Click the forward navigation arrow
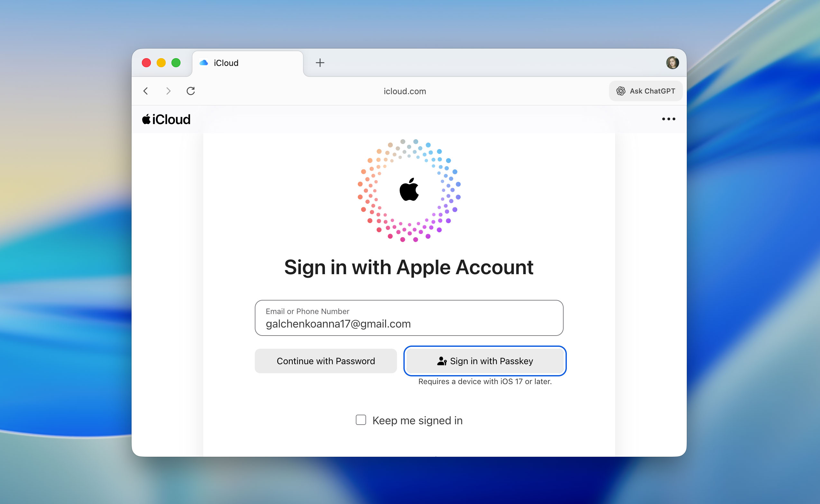820x504 pixels. click(168, 91)
